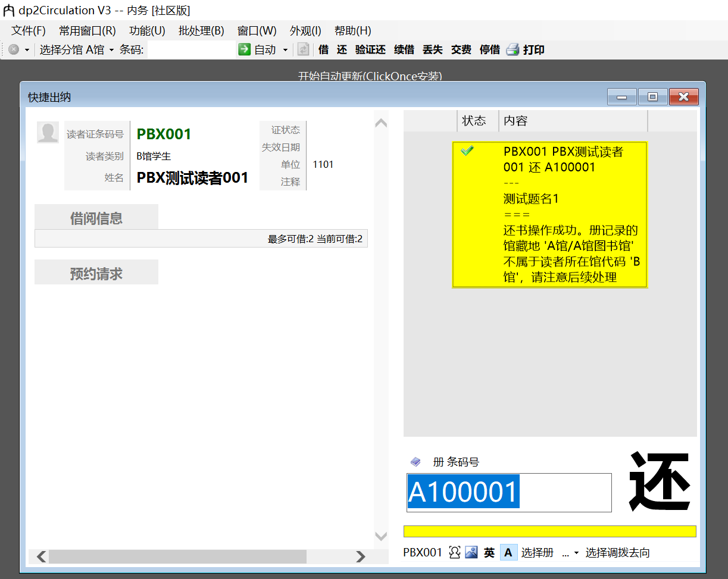Click the 验证还 verify-return toolbar button
The height and width of the screenshot is (579, 728).
370,50
